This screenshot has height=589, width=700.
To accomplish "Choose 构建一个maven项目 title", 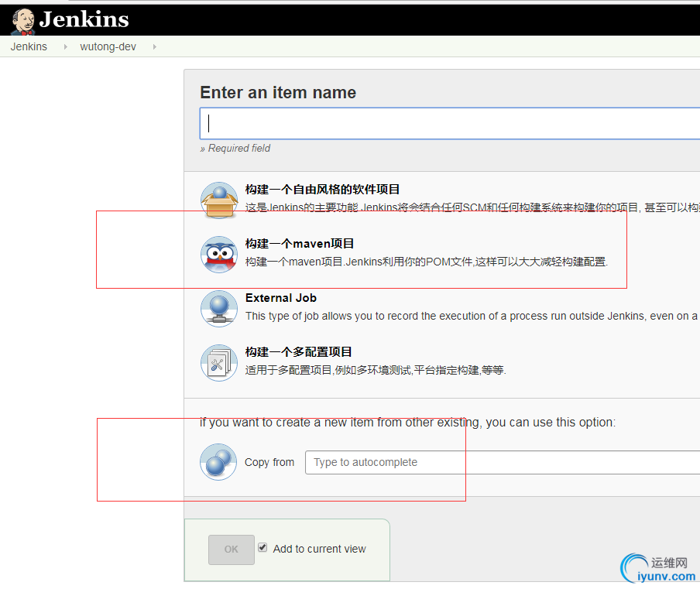I will click(x=300, y=244).
